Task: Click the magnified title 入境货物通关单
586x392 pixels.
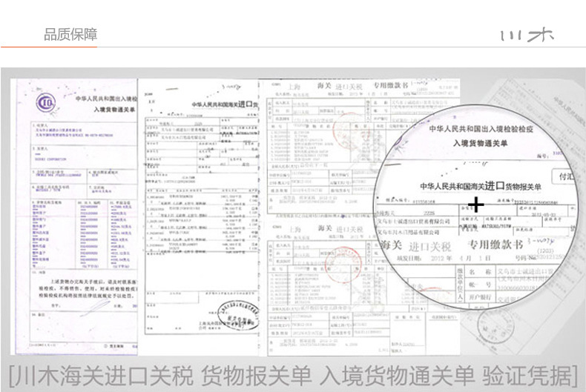Action: point(480,143)
